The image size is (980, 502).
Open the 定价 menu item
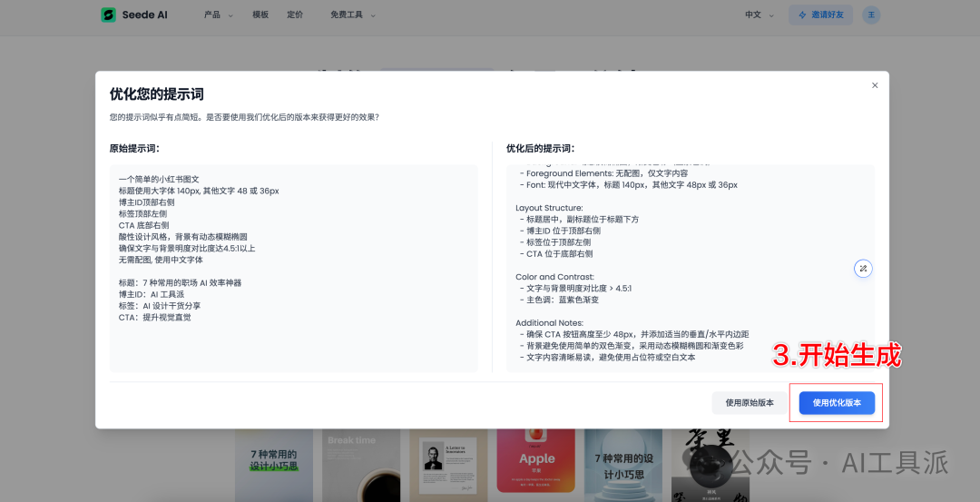click(295, 15)
